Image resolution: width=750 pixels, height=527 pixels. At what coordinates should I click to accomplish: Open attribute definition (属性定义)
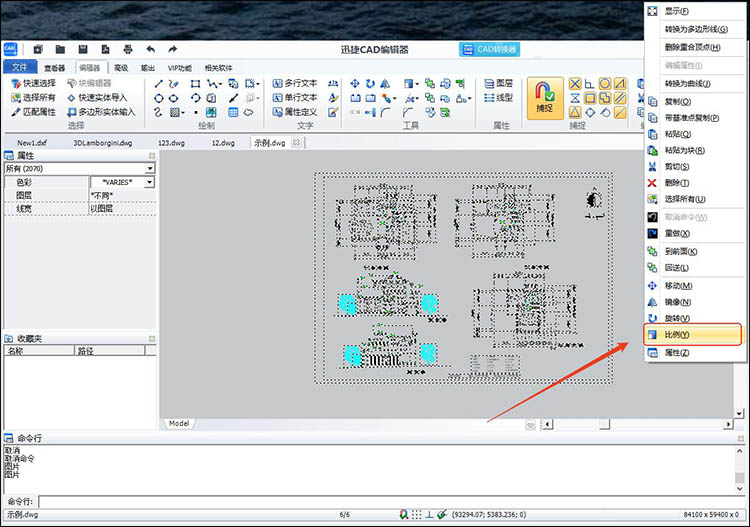point(295,112)
